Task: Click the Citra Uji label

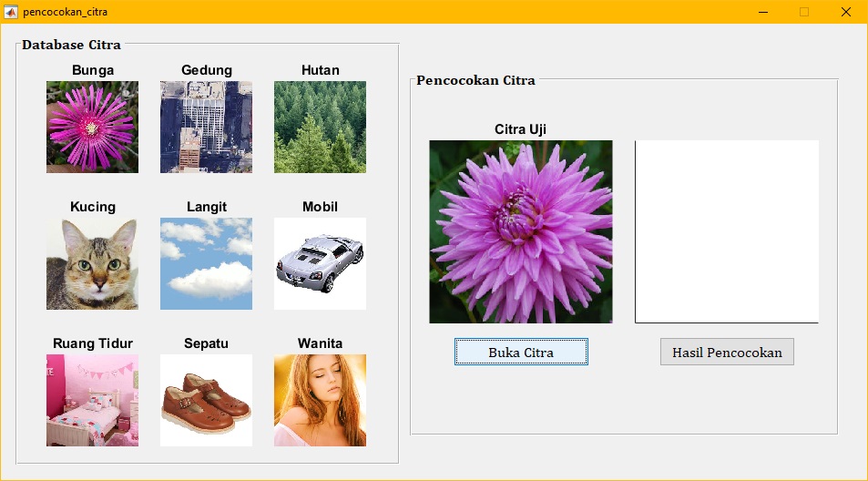Action: [520, 129]
